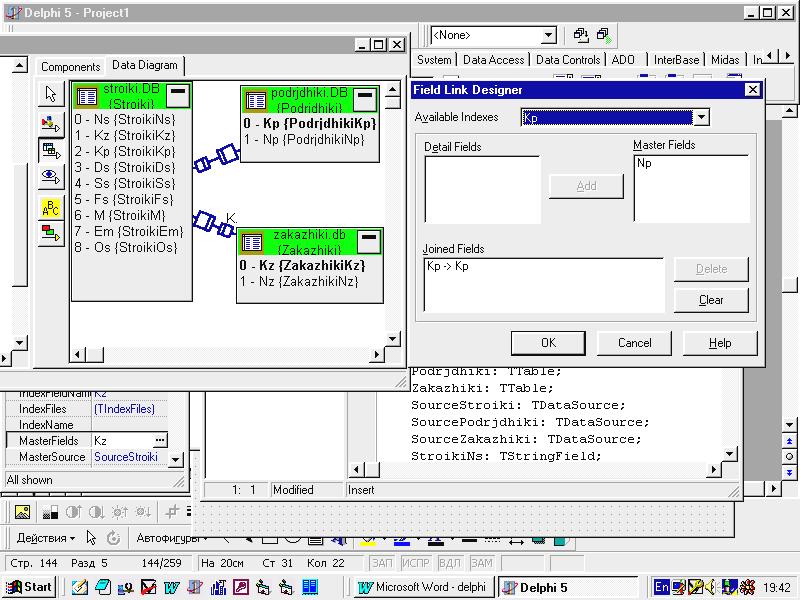Viewport: 800px width, 600px height.
Task: Click Clear in Field Link Designer
Action: [x=711, y=300]
